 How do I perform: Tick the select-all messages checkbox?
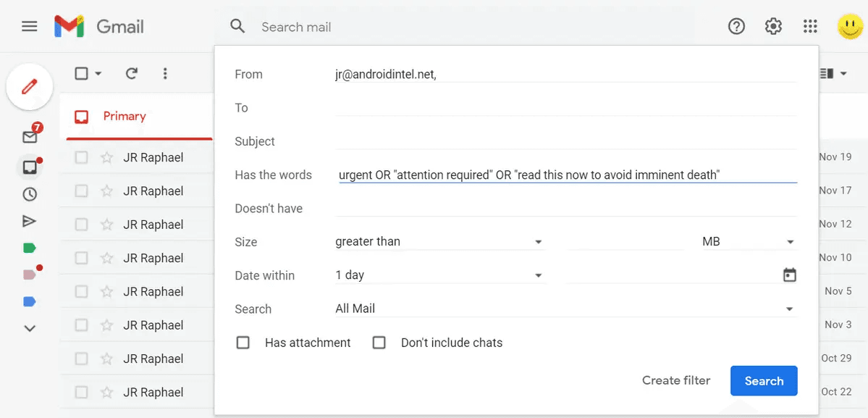[82, 73]
